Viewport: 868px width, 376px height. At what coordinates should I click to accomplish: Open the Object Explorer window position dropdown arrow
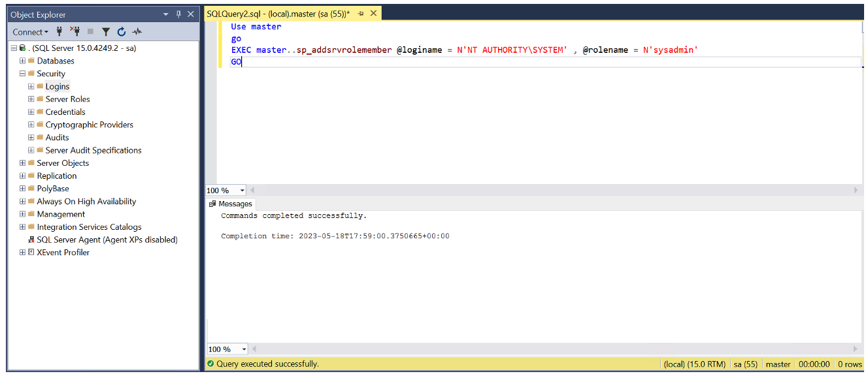166,14
